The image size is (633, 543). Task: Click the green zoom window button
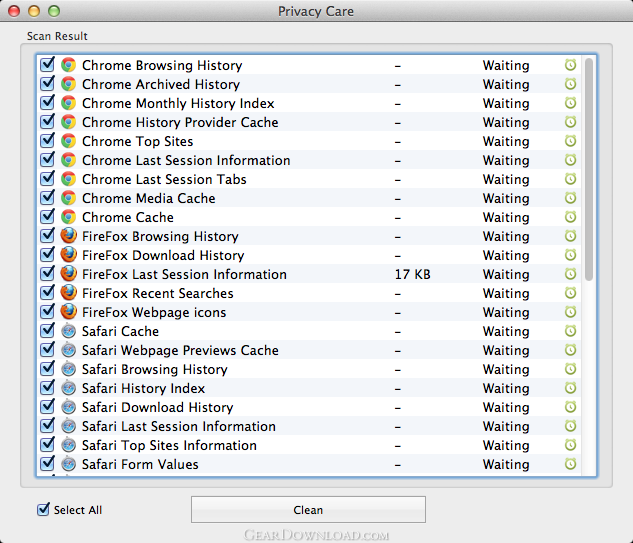[x=54, y=11]
